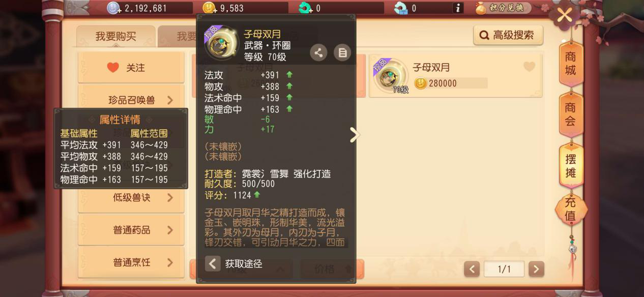Expand the 普通药品 category
The height and width of the screenshot is (297, 644).
tap(131, 230)
